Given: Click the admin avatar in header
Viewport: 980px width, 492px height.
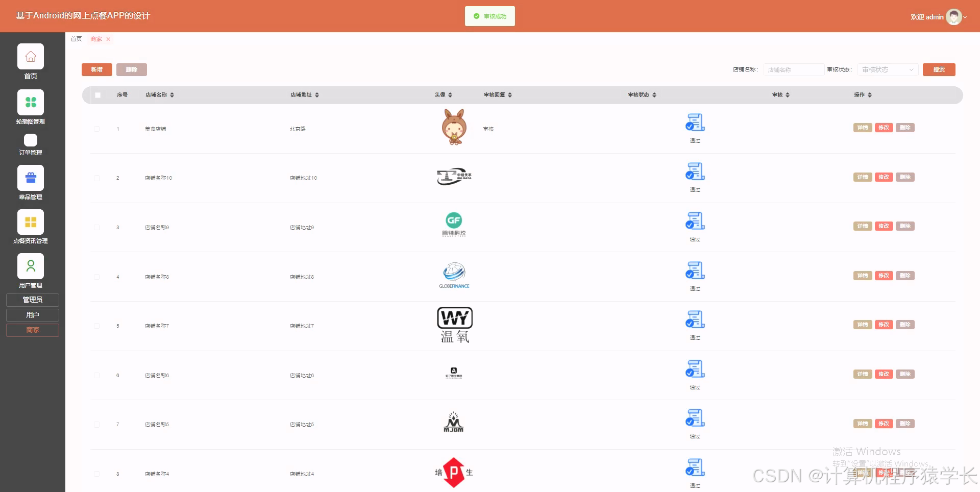Looking at the screenshot, I should (953, 17).
